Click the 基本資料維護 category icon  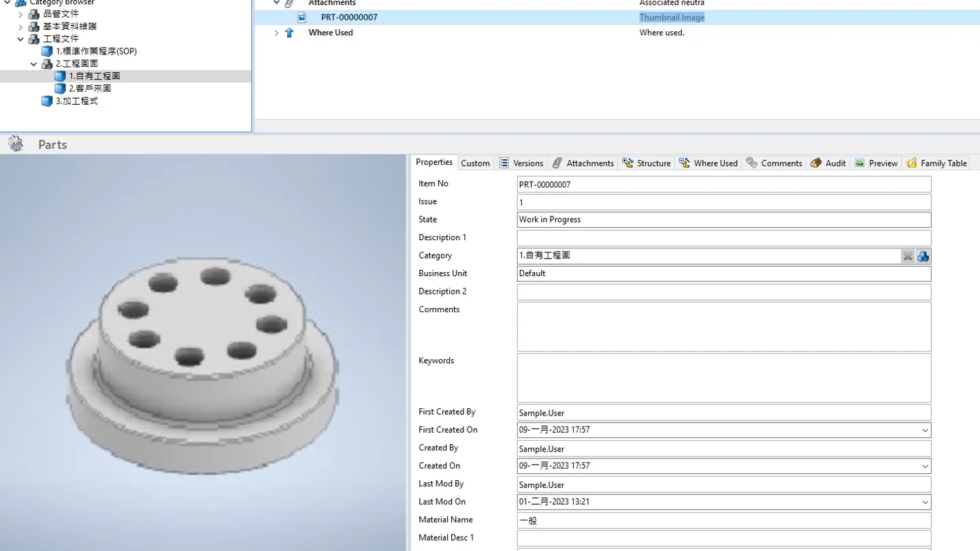34,27
